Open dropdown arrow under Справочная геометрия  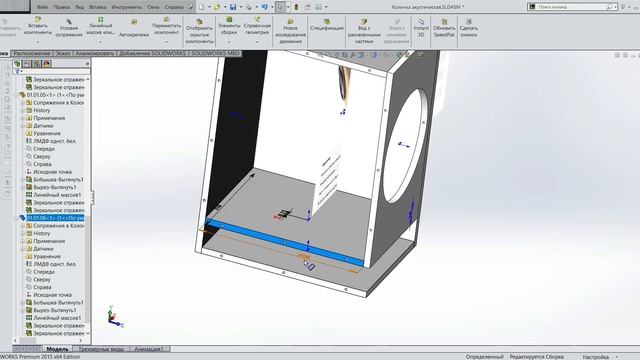click(x=257, y=41)
